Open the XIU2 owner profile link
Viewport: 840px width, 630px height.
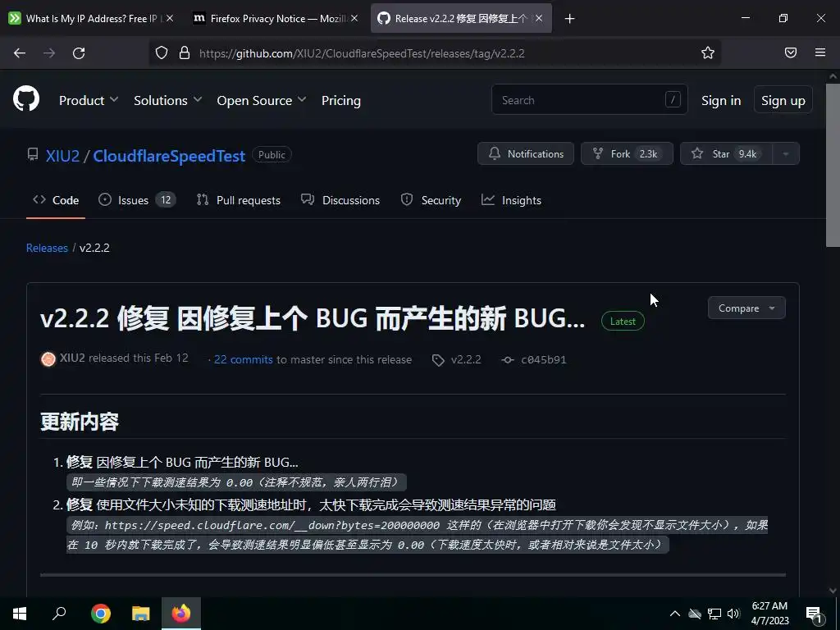[x=62, y=156]
